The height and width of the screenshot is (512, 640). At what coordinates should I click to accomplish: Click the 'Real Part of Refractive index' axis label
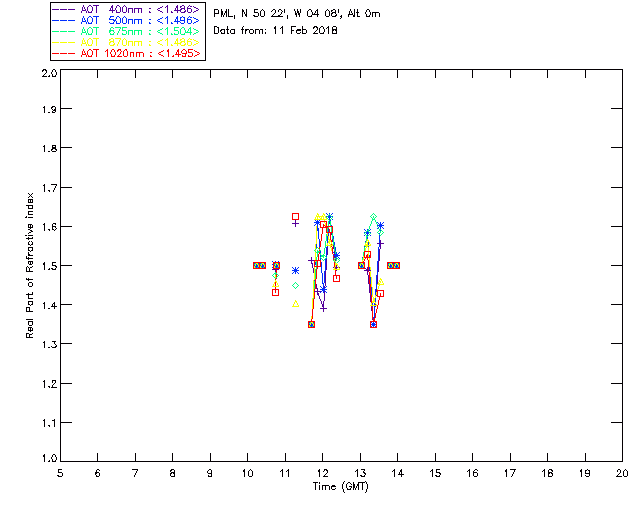tap(29, 265)
